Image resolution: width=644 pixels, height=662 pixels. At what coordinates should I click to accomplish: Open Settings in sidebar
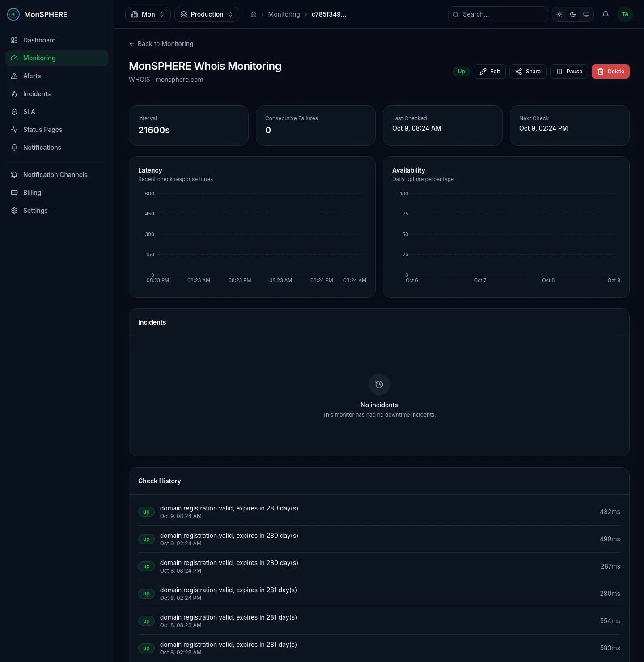(57, 211)
